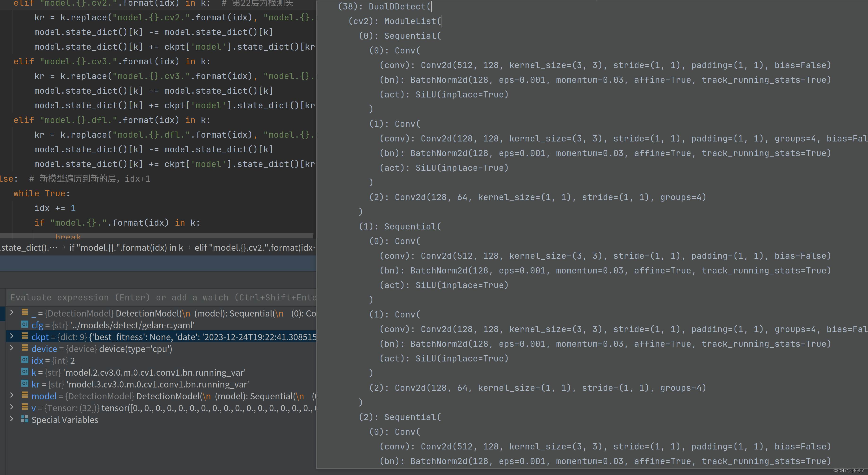Click the idx variable's primitive type icon
The image size is (868, 475).
[25, 360]
